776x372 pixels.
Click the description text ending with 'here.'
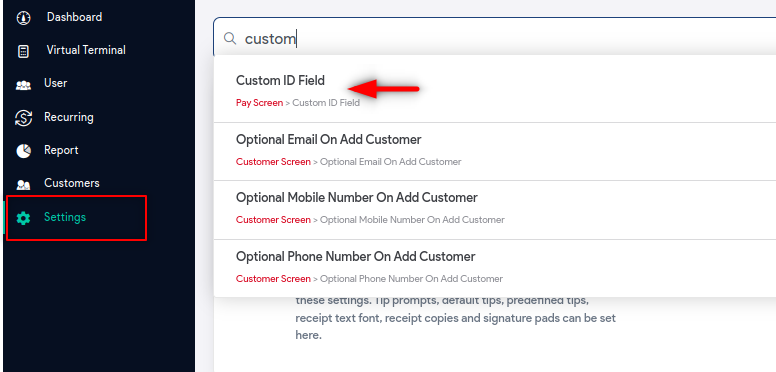point(456,318)
